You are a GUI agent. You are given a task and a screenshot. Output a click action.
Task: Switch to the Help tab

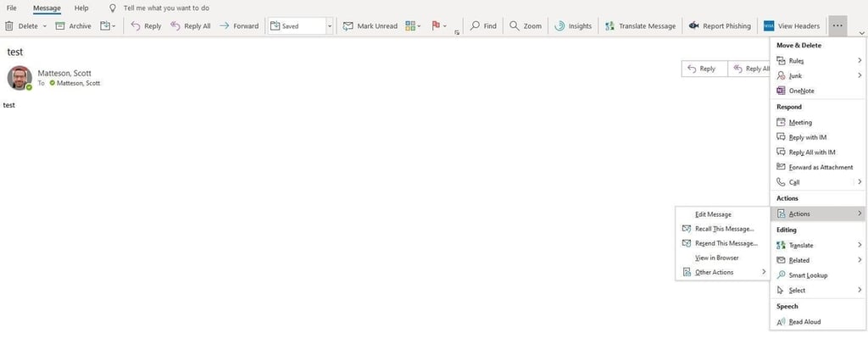81,8
